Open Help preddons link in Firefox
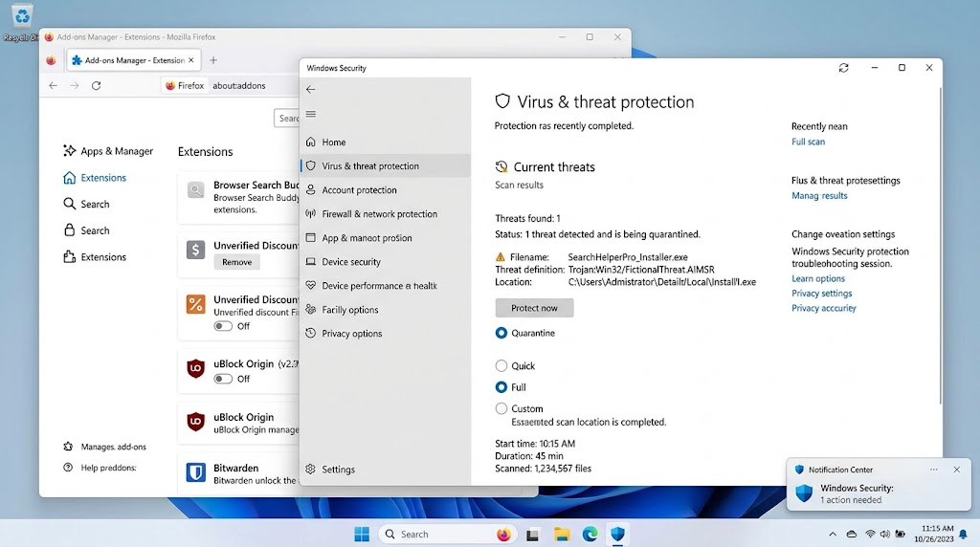 pyautogui.click(x=100, y=468)
